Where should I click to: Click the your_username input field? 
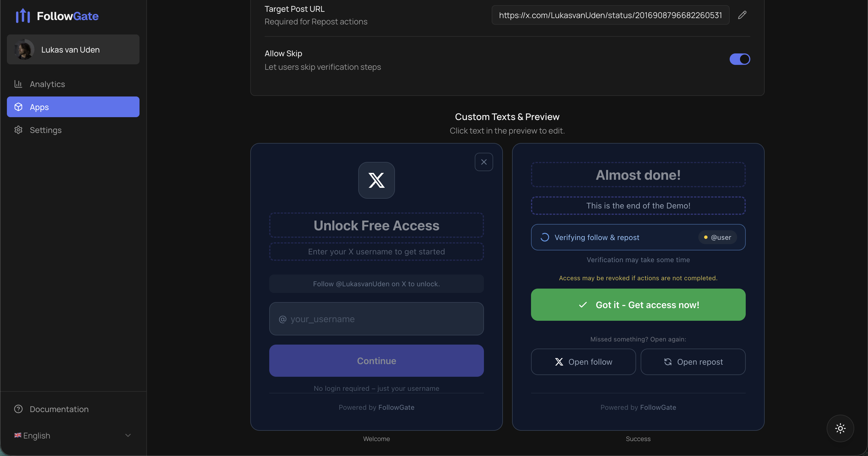click(x=376, y=319)
